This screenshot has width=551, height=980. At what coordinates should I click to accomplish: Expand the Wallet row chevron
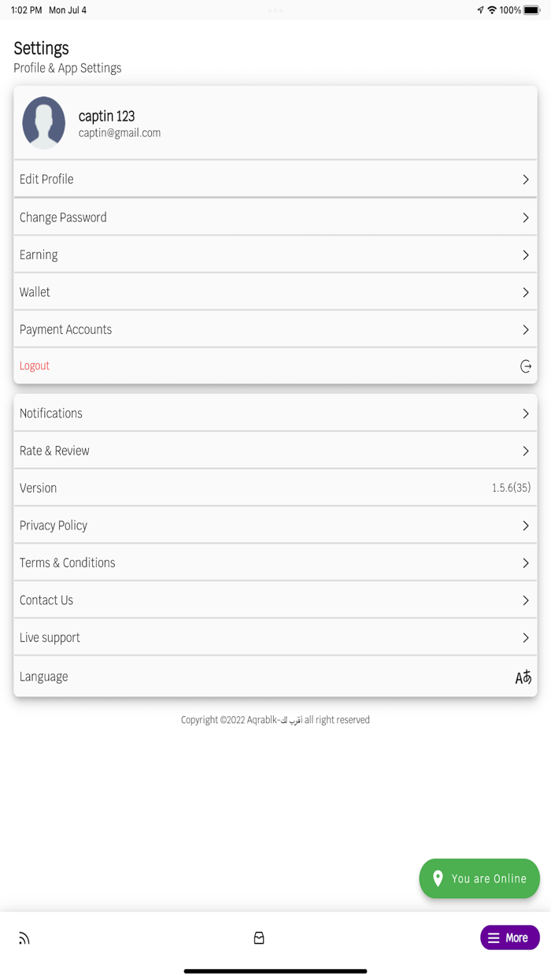[526, 292]
